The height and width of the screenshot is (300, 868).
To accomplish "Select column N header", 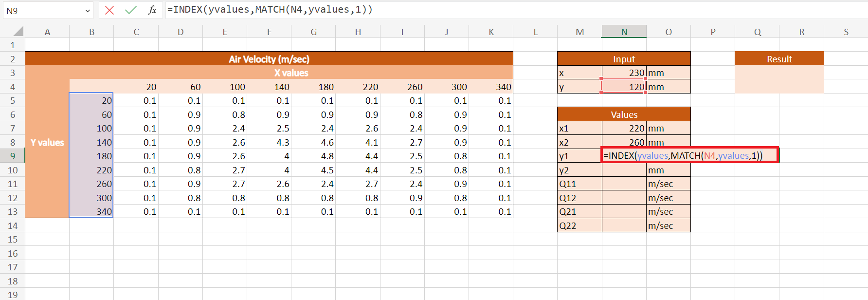I will click(624, 32).
